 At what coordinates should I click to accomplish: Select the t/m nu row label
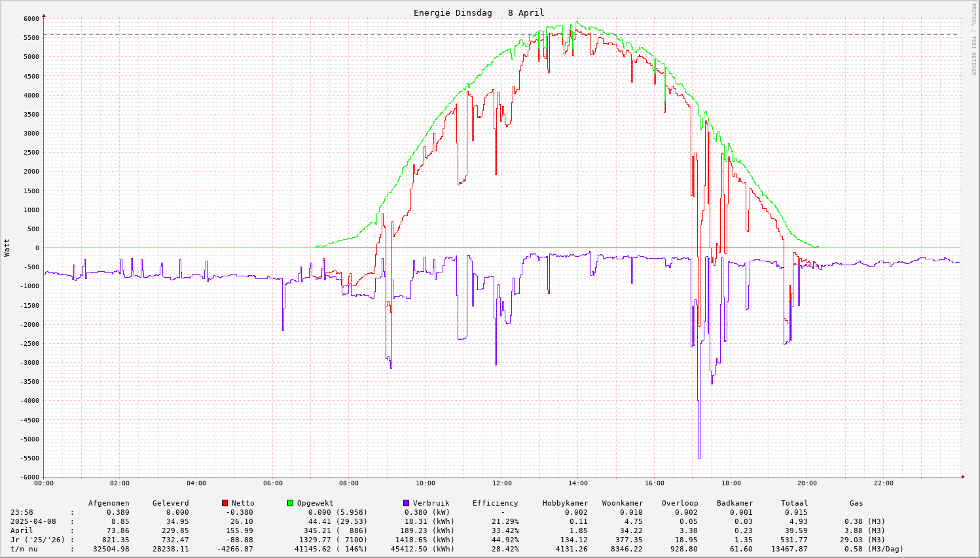(x=24, y=549)
